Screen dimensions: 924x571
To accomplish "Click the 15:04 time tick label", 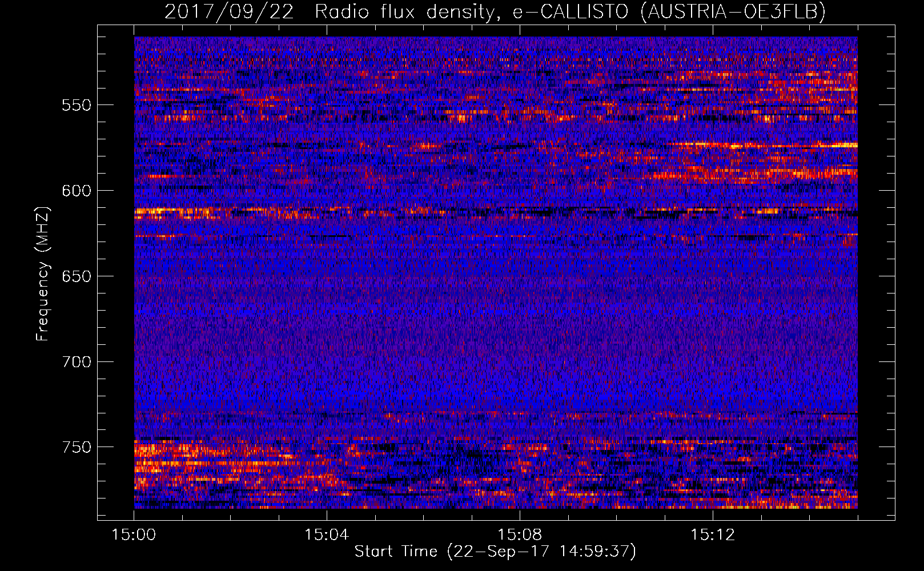I will pos(327,535).
